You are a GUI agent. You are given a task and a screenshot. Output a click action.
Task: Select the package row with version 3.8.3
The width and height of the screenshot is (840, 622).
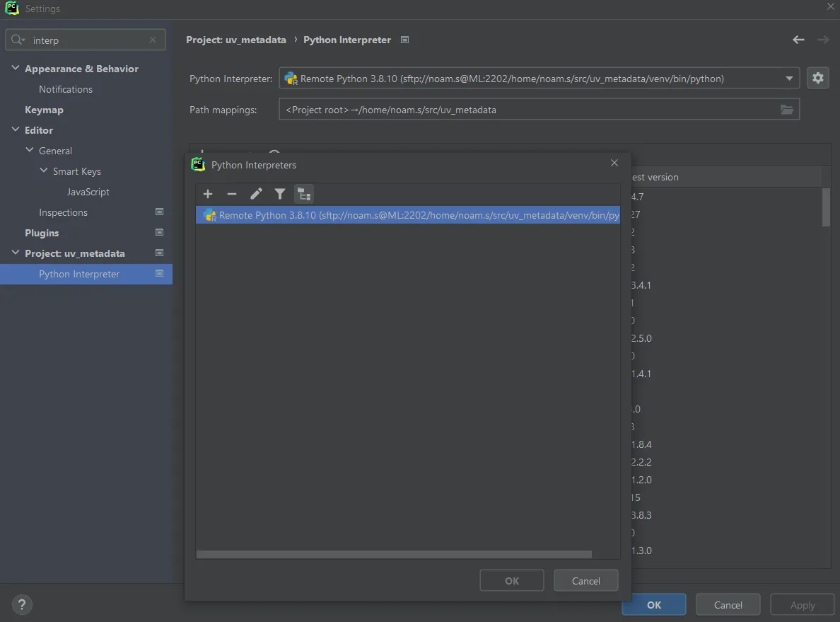(726, 515)
